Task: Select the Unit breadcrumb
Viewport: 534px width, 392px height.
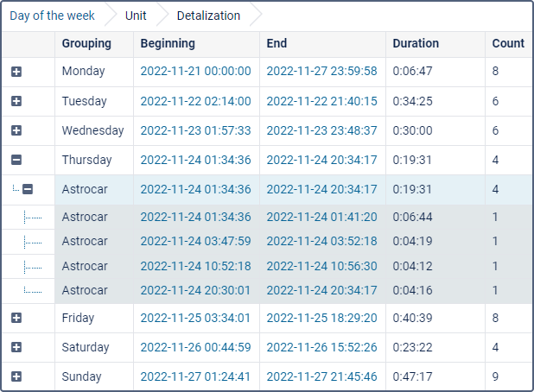Action: [x=136, y=16]
